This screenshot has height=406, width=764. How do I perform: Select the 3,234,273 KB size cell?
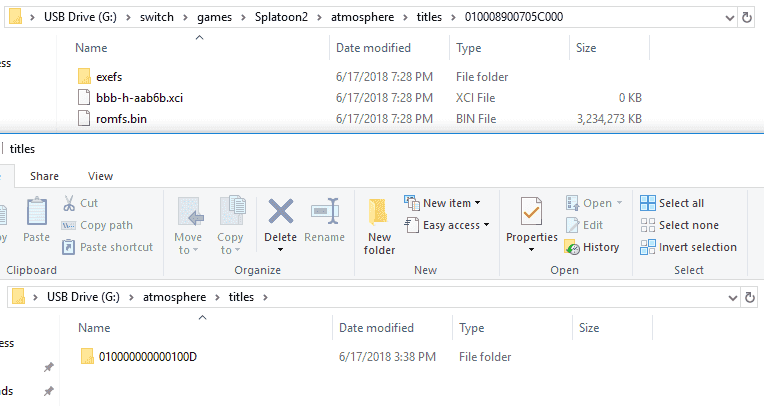[609, 118]
